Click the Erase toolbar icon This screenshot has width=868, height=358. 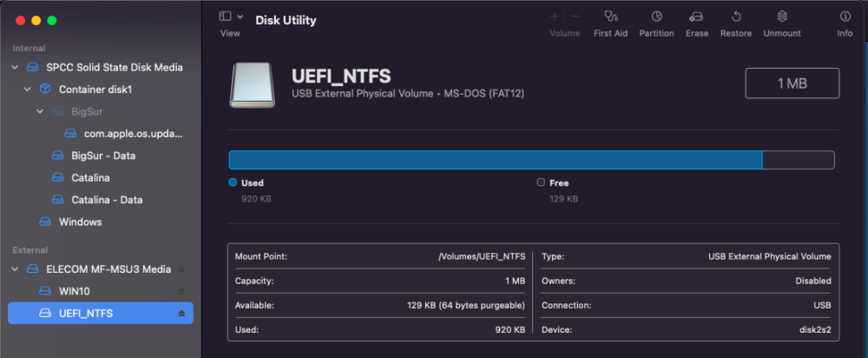[x=697, y=23]
